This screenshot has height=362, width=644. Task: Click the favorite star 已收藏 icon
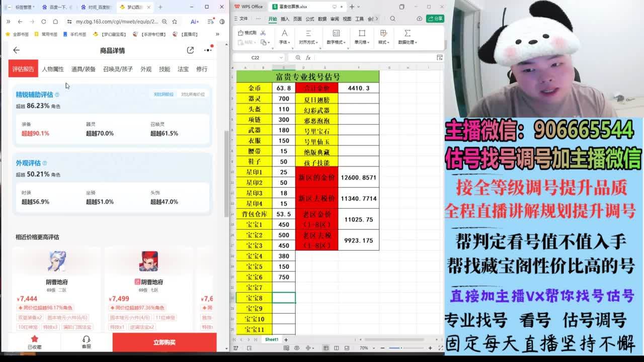34,339
